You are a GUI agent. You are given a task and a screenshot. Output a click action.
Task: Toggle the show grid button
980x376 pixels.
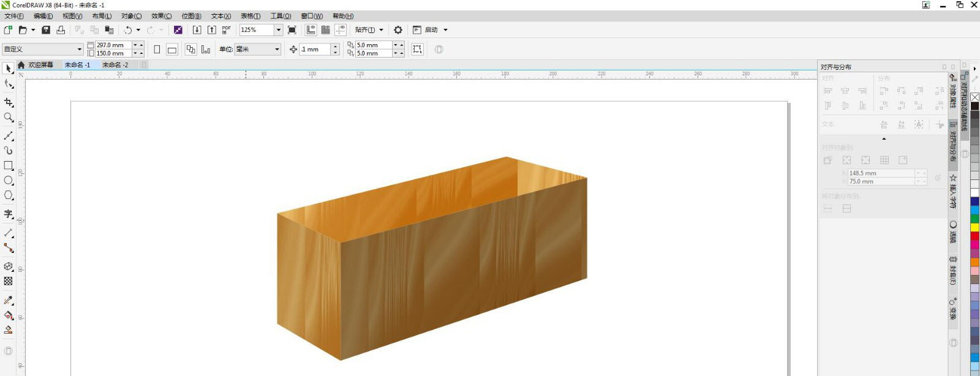pyautogui.click(x=326, y=30)
